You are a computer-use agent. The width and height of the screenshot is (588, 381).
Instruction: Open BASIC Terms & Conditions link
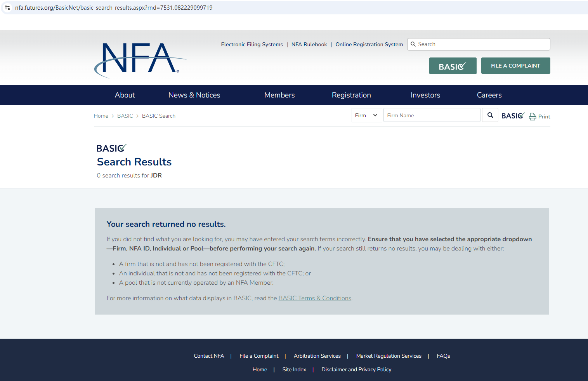coord(314,298)
